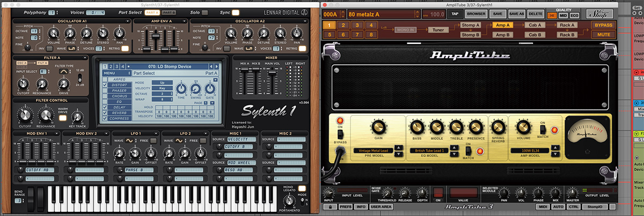Screen dimensions: 644x216
Task: Click the Mute button in AmpliTube
Action: [604, 35]
